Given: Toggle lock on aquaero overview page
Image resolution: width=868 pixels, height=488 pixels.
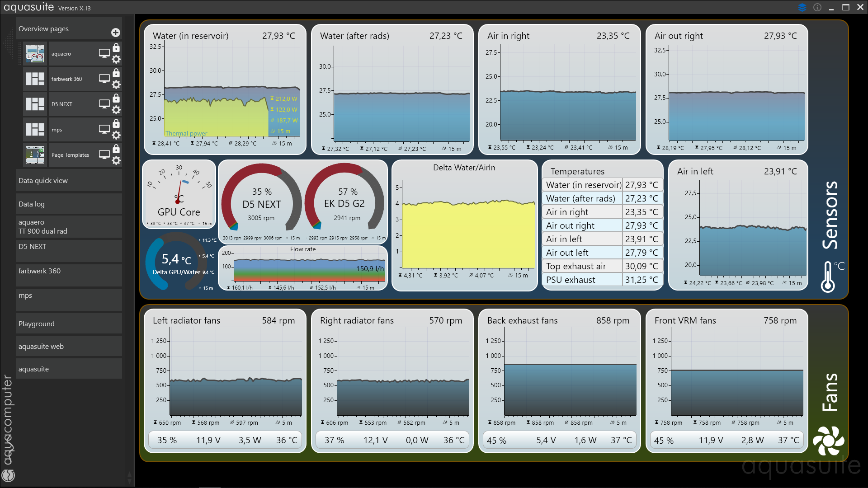Looking at the screenshot, I should (x=116, y=48).
